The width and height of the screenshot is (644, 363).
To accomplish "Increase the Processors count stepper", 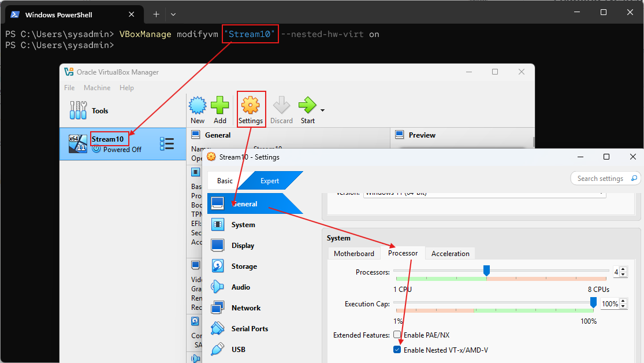I will point(623,269).
